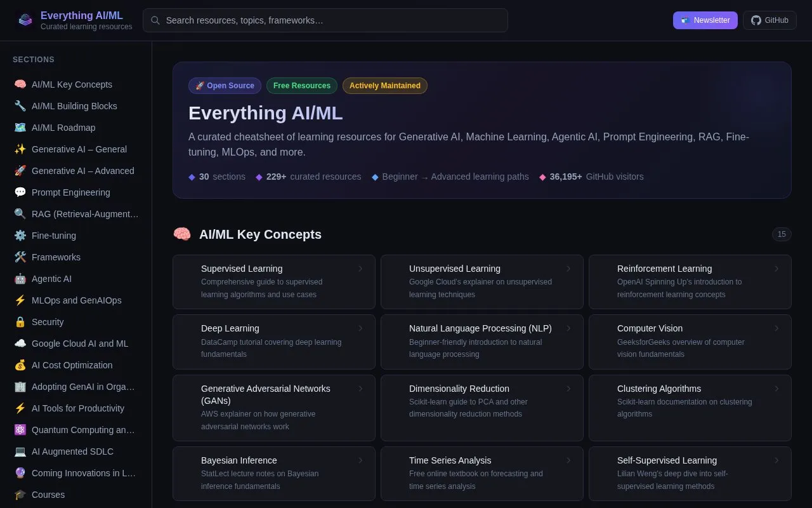
Task: Click the lock icon for Security
Action: click(x=20, y=322)
